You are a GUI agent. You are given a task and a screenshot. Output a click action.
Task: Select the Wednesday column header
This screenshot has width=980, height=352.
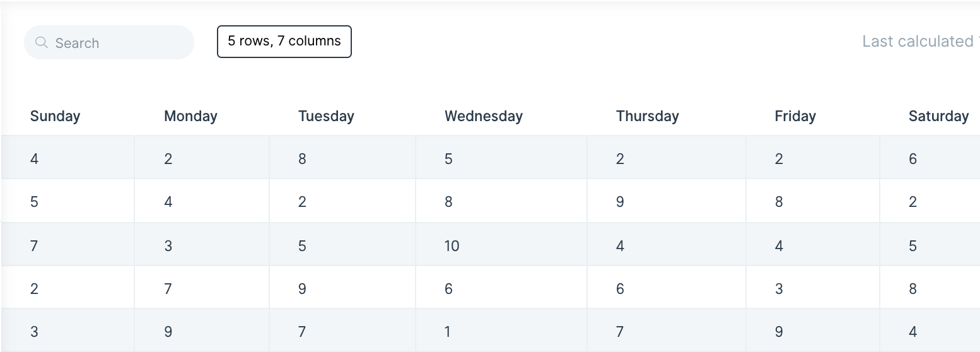(484, 116)
